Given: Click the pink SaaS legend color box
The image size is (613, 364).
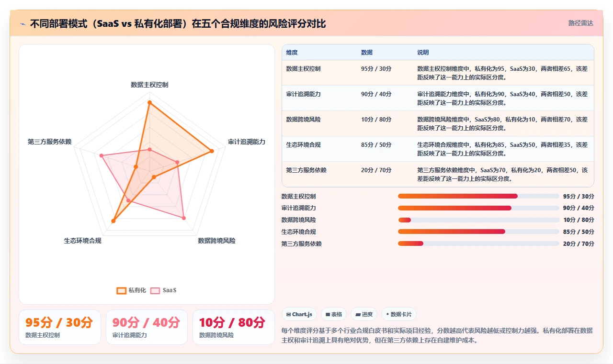Looking at the screenshot, I should (x=155, y=290).
